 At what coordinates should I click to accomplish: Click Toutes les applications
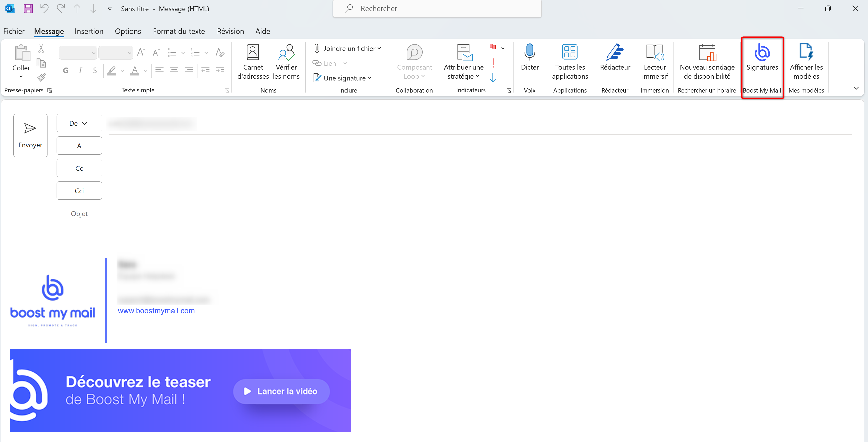click(569, 61)
